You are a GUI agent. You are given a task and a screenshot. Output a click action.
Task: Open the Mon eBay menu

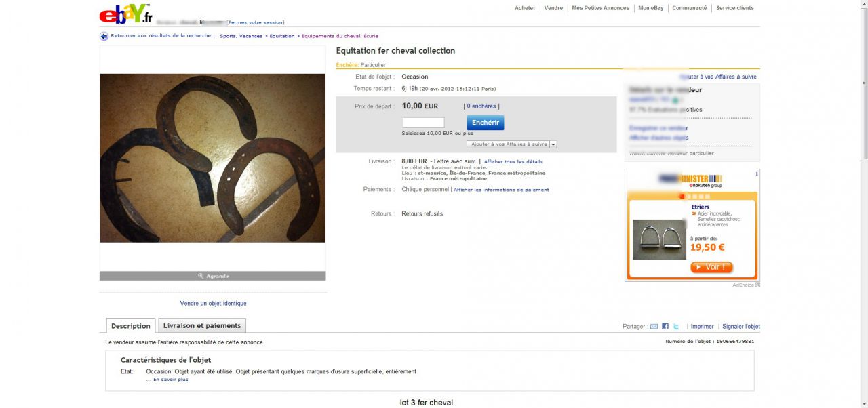651,8
